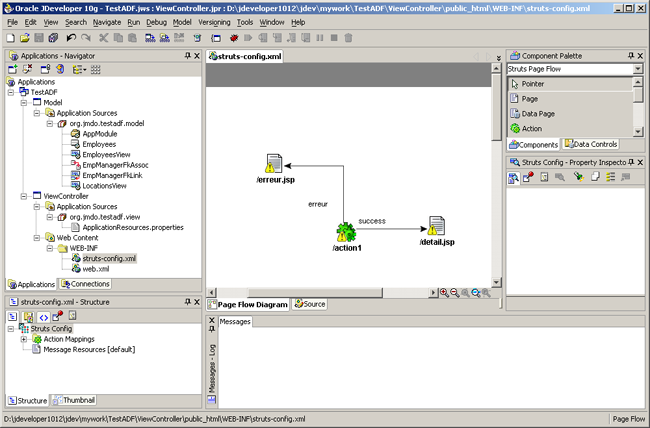Toggle pin on Structure panel

pyautogui.click(x=187, y=301)
